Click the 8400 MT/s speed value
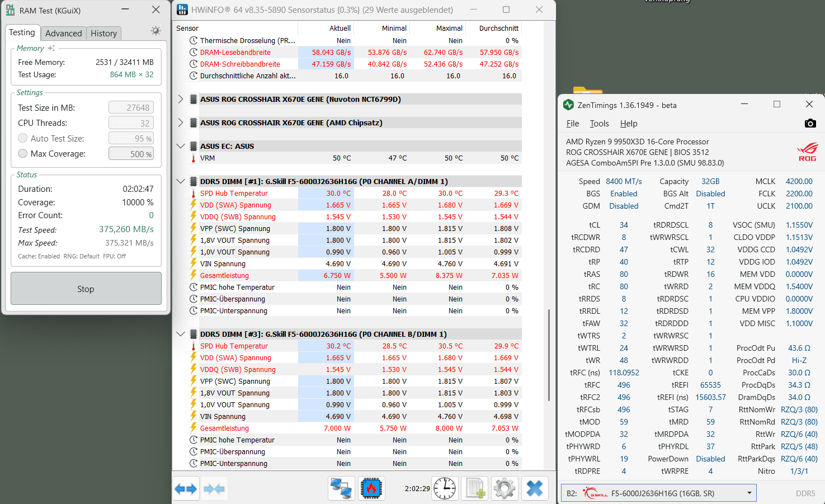This screenshot has height=504, width=825. [624, 181]
